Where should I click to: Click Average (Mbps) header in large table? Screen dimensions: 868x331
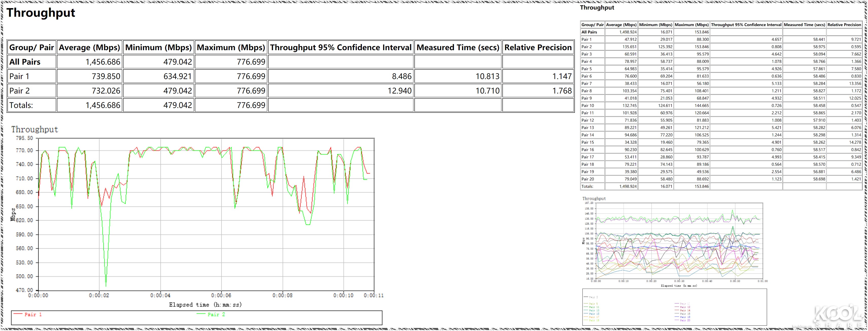pyautogui.click(x=89, y=47)
